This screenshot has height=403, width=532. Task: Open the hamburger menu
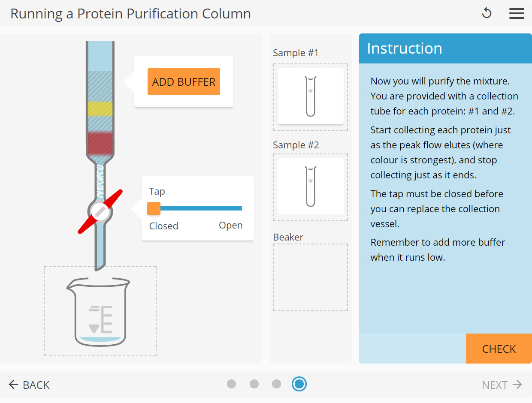point(517,13)
